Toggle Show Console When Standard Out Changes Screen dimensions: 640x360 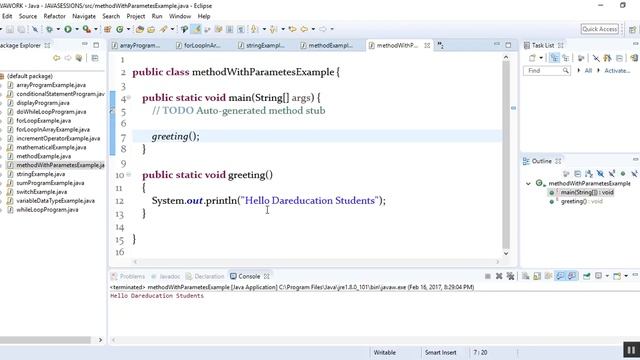560,276
